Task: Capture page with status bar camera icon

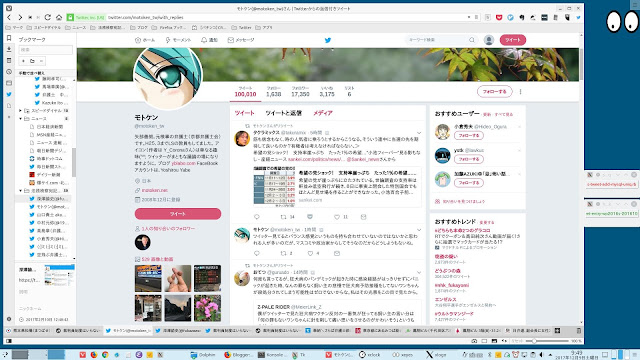Action: [x=474, y=341]
